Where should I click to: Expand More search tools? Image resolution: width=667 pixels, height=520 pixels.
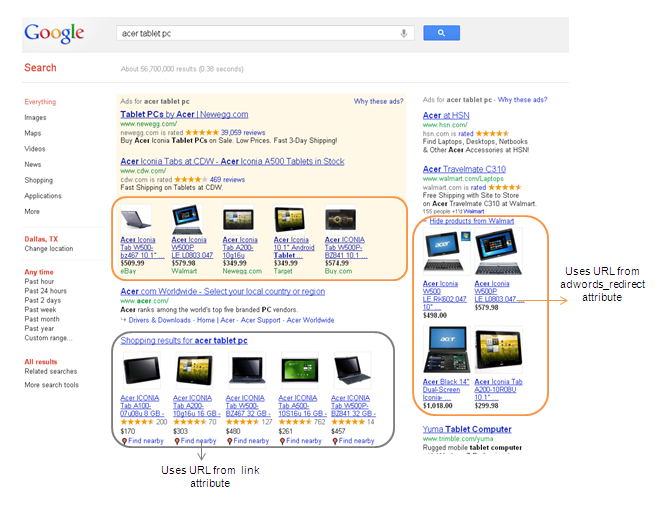click(51, 385)
